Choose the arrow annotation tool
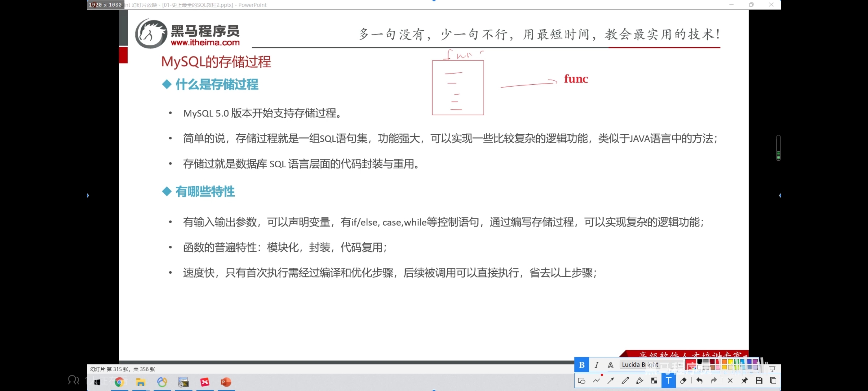This screenshot has width=868, height=391. (611, 380)
